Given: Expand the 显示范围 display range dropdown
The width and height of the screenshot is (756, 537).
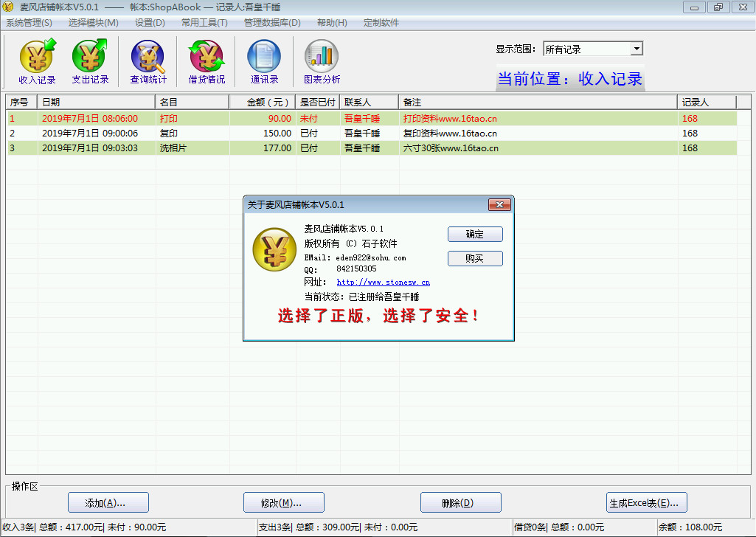Looking at the screenshot, I should click(x=637, y=49).
